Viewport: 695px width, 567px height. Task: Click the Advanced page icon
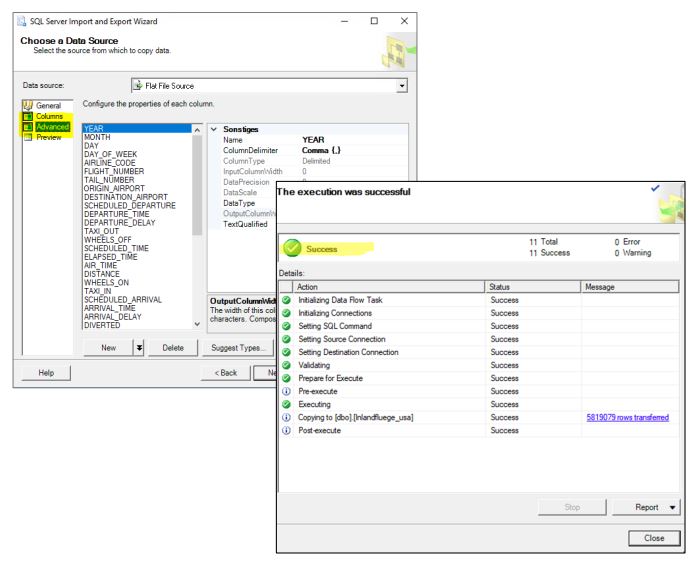coord(27,127)
